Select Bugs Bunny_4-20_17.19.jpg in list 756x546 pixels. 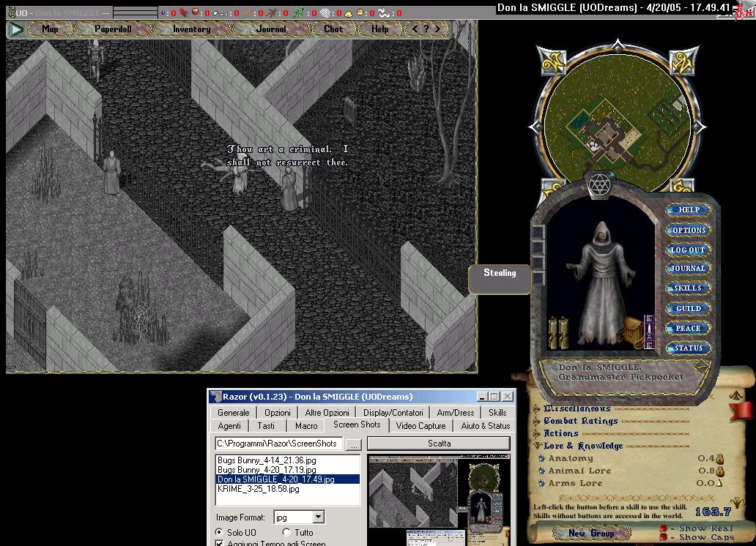coord(287,470)
